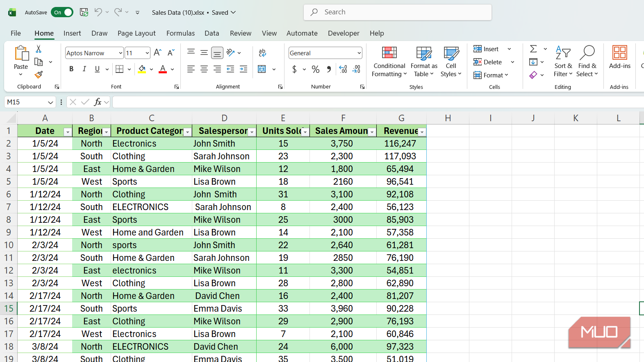Viewport: 644px width, 362px height.
Task: Click the Merge & Center icon
Action: [262, 69]
